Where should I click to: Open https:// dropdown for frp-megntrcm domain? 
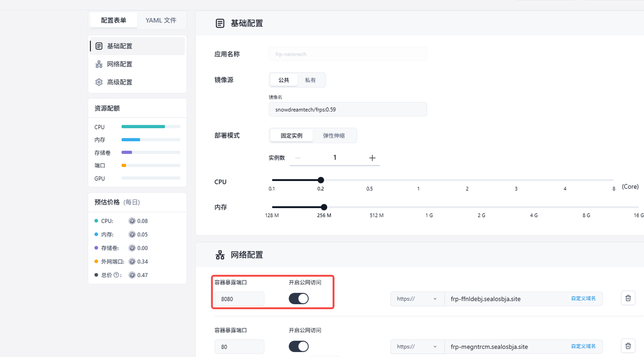click(417, 346)
